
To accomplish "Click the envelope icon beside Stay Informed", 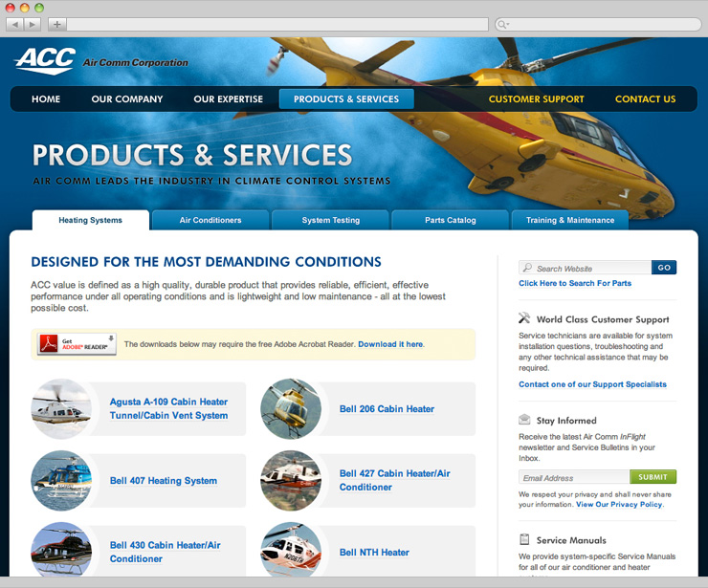I will click(x=524, y=419).
